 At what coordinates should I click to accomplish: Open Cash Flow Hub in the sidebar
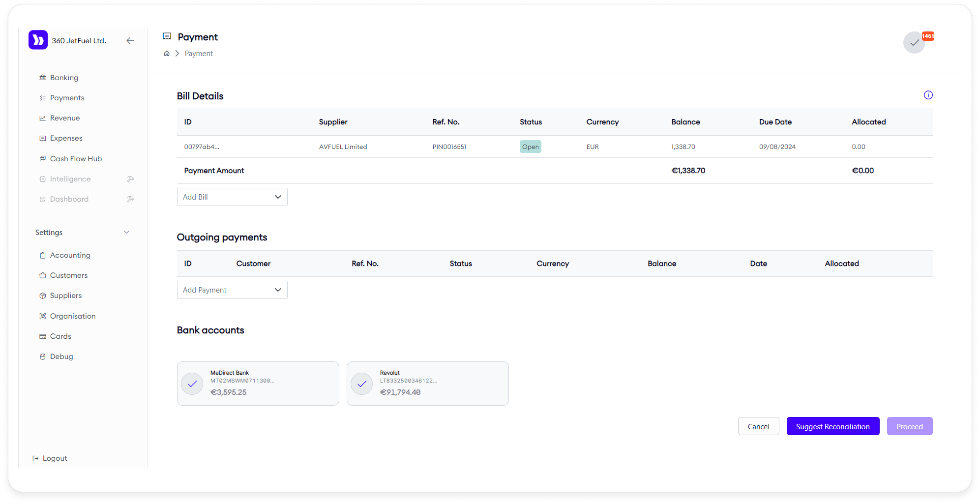pyautogui.click(x=76, y=159)
